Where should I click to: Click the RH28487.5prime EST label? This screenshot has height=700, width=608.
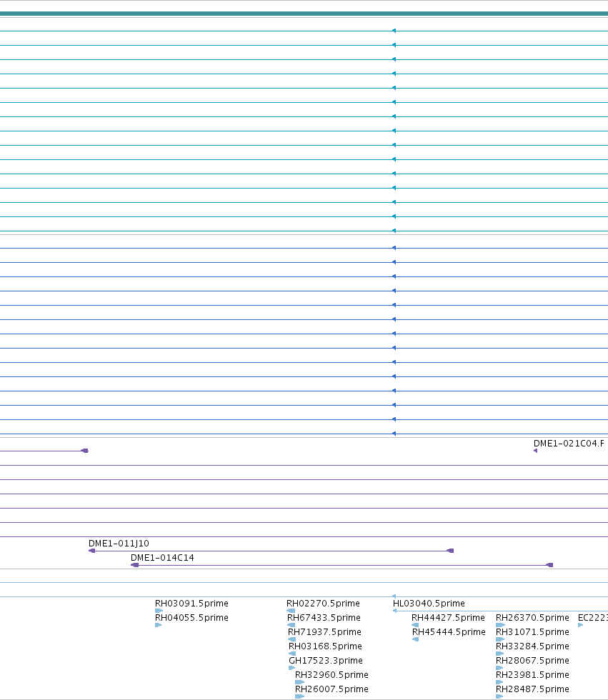tap(532, 689)
